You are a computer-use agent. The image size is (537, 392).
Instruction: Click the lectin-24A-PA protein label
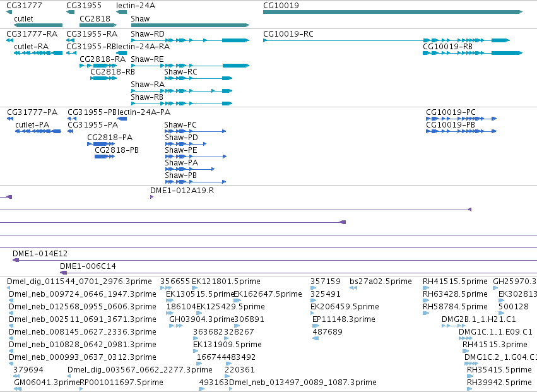pyautogui.click(x=144, y=112)
